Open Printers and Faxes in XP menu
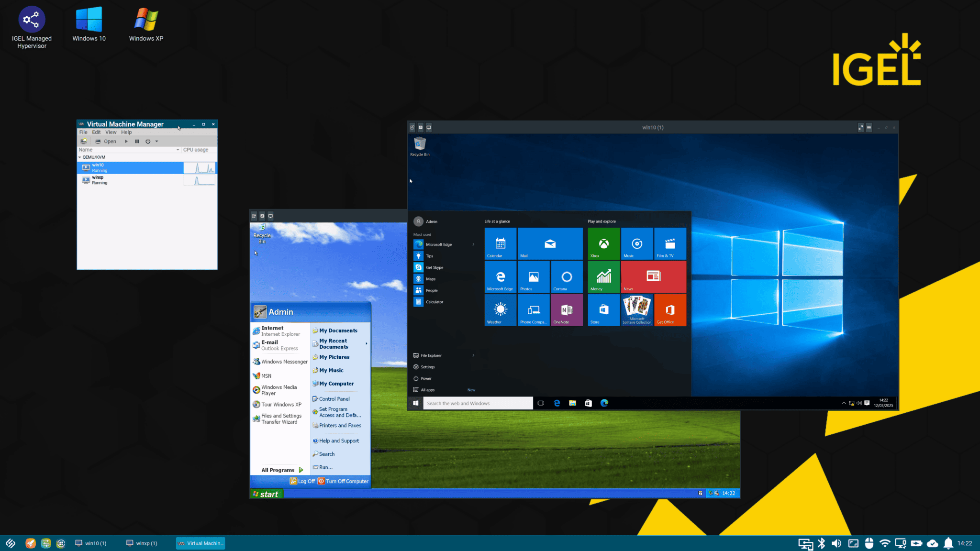The height and width of the screenshot is (551, 980). [337, 426]
